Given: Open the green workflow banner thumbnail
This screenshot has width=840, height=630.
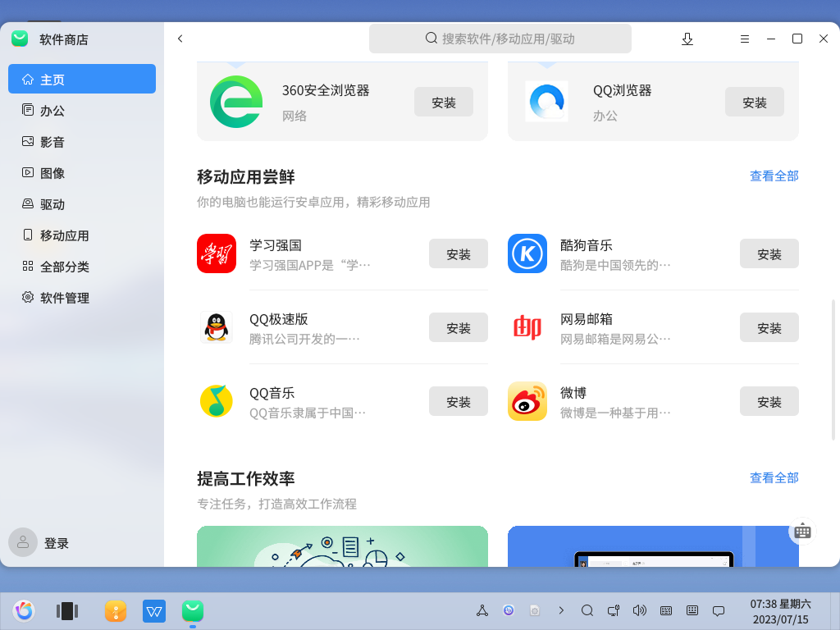Looking at the screenshot, I should (342, 546).
